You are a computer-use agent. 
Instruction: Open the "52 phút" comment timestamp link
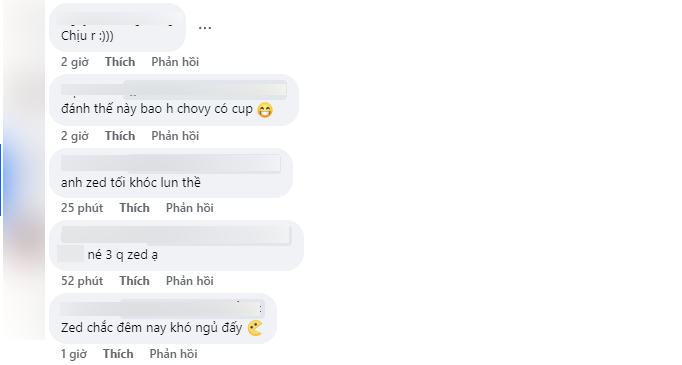pyautogui.click(x=82, y=281)
